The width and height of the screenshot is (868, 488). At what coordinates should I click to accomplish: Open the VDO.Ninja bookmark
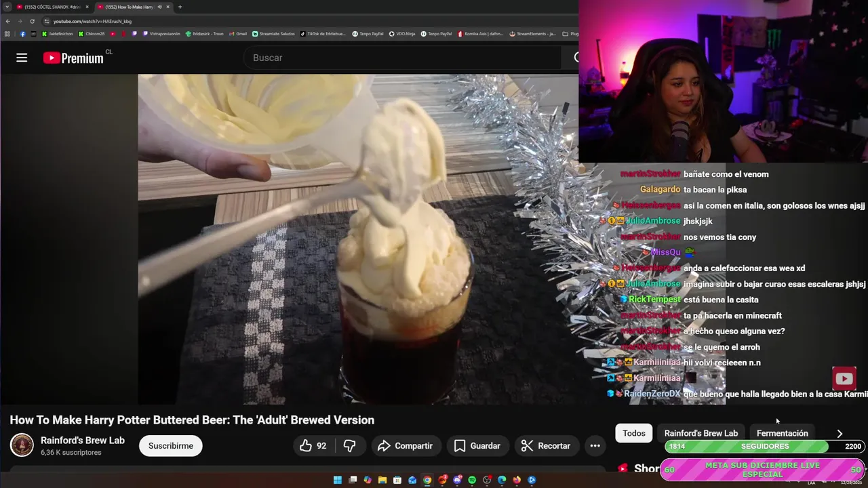point(402,33)
